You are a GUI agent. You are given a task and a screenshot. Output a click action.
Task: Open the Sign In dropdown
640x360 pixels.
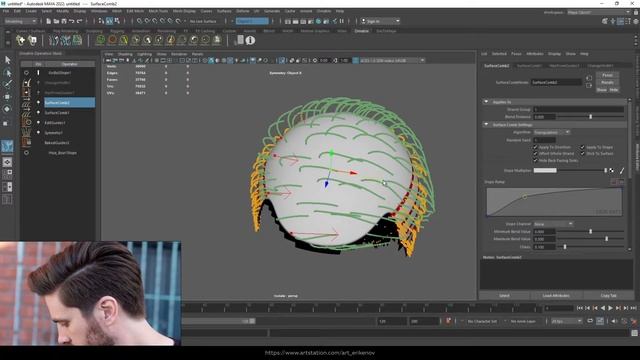[x=380, y=21]
